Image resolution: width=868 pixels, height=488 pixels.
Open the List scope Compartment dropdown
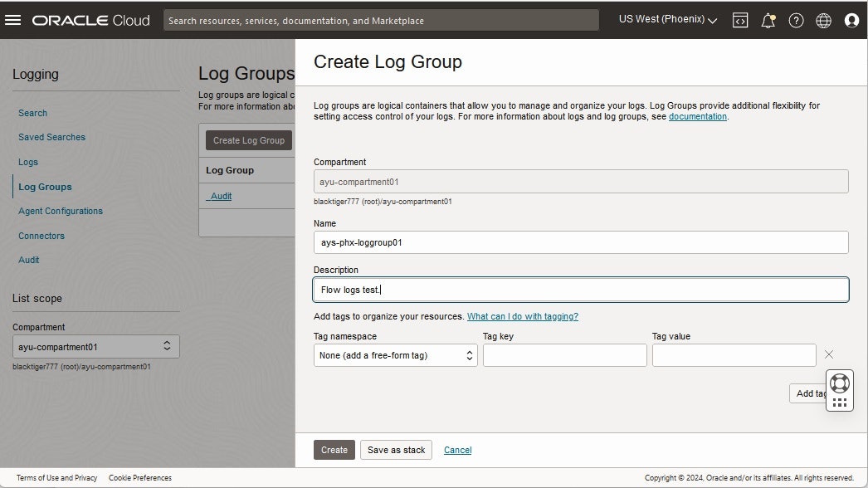click(95, 347)
